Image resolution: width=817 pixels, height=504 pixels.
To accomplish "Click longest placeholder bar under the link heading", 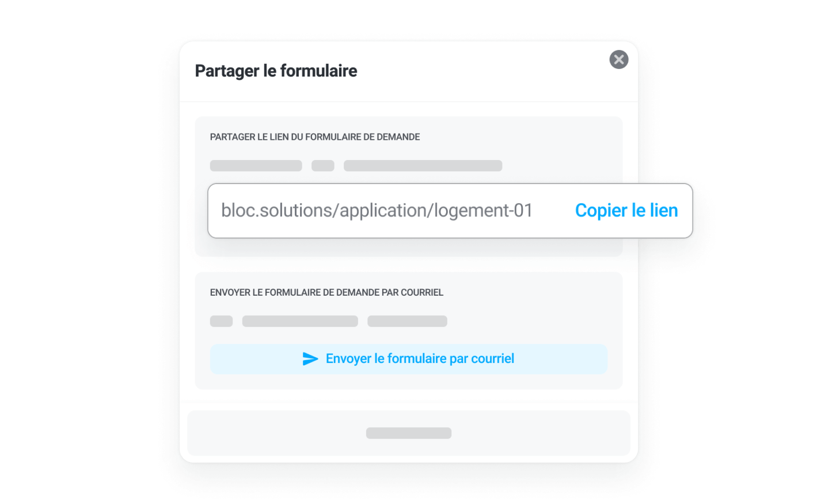I will pos(423,166).
